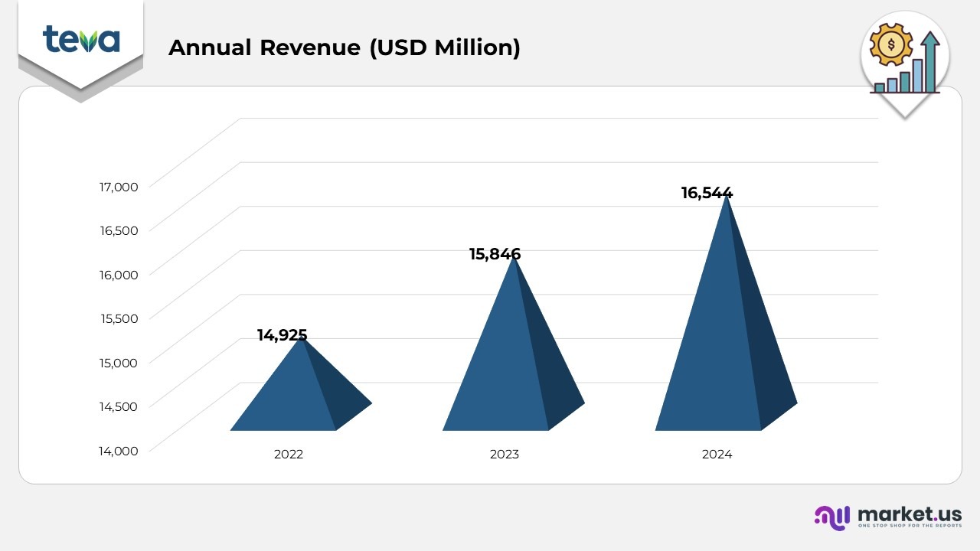Click the 16,000 y-axis value
Screen dimensions: 980x551
click(119, 275)
